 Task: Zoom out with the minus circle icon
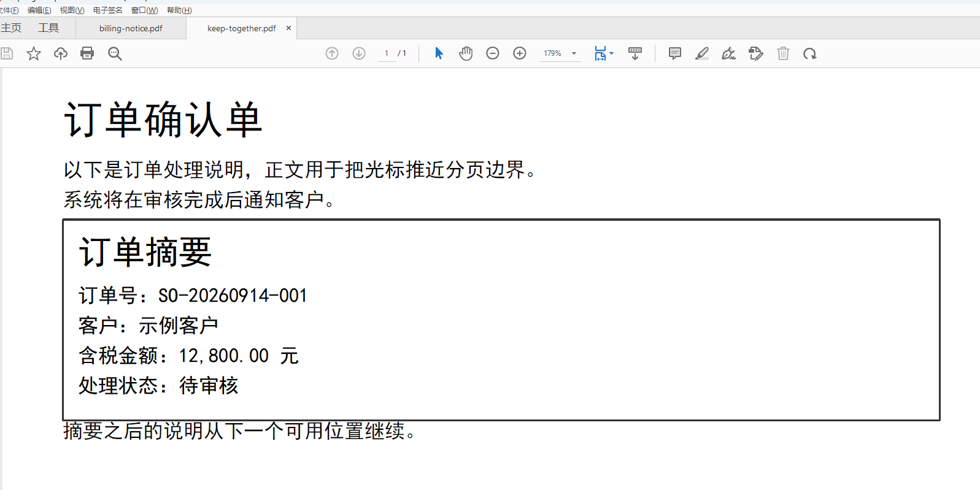(x=493, y=53)
